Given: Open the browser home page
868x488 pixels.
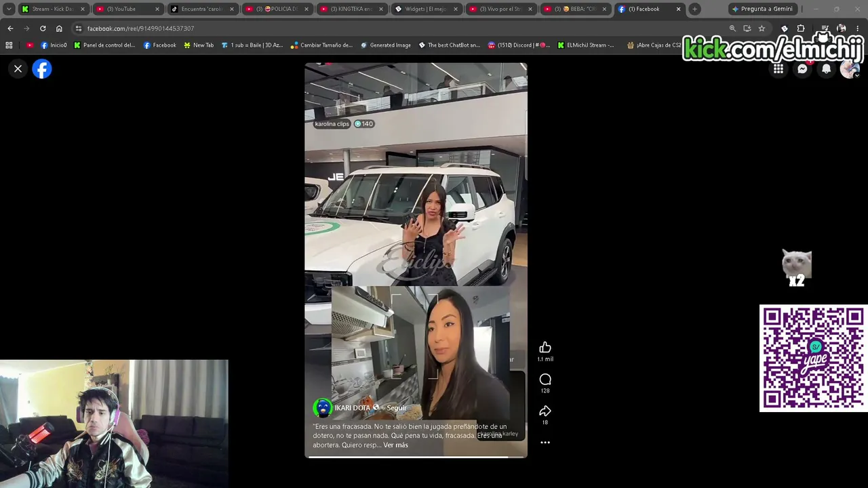Looking at the screenshot, I should click(59, 28).
